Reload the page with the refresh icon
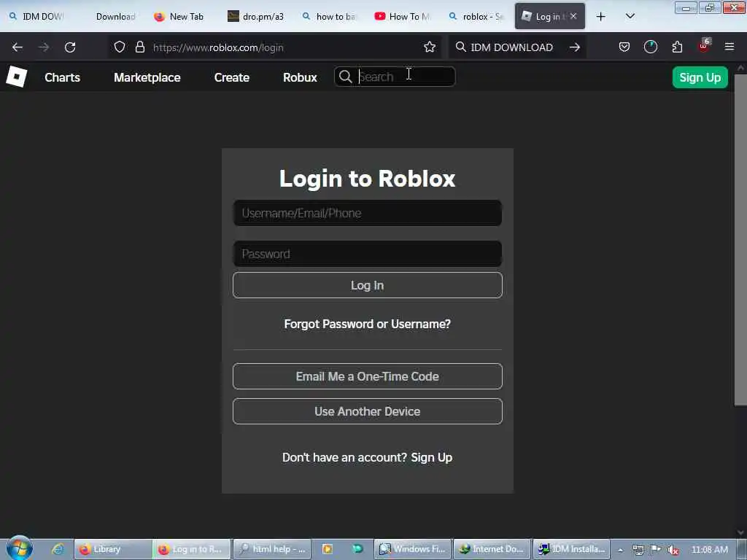This screenshot has height=560, width=747. coord(70,47)
